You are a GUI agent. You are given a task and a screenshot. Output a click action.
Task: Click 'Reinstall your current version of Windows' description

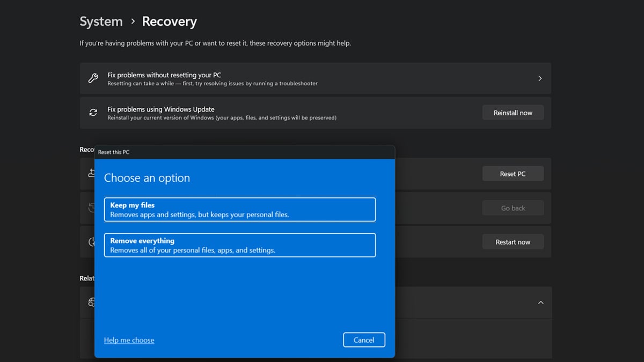(x=222, y=117)
